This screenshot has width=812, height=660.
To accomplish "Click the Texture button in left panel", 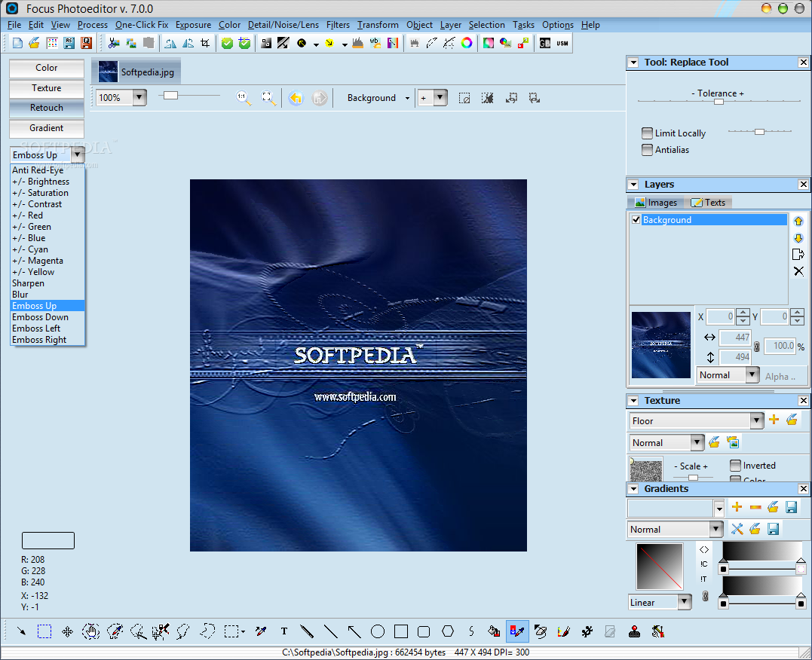I will coord(47,88).
